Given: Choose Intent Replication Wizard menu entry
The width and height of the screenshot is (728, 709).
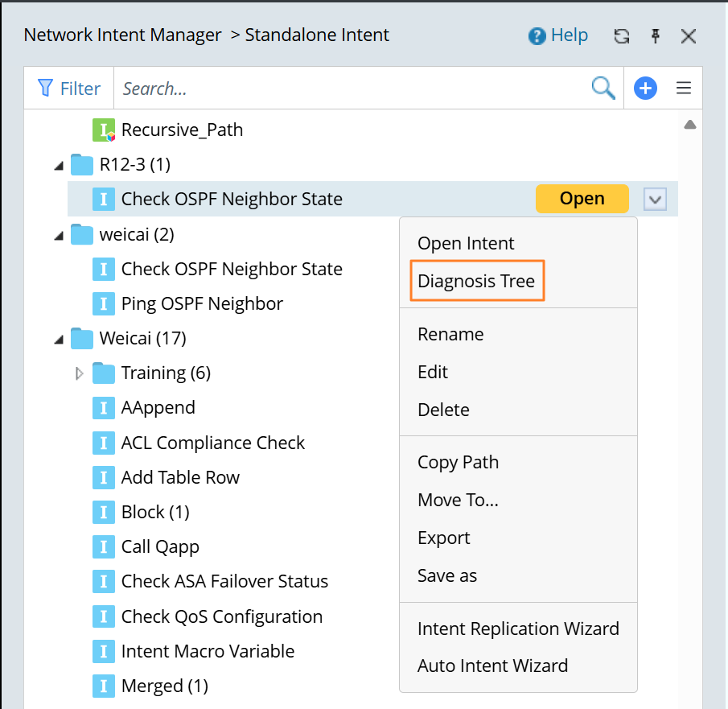Looking at the screenshot, I should [x=518, y=629].
